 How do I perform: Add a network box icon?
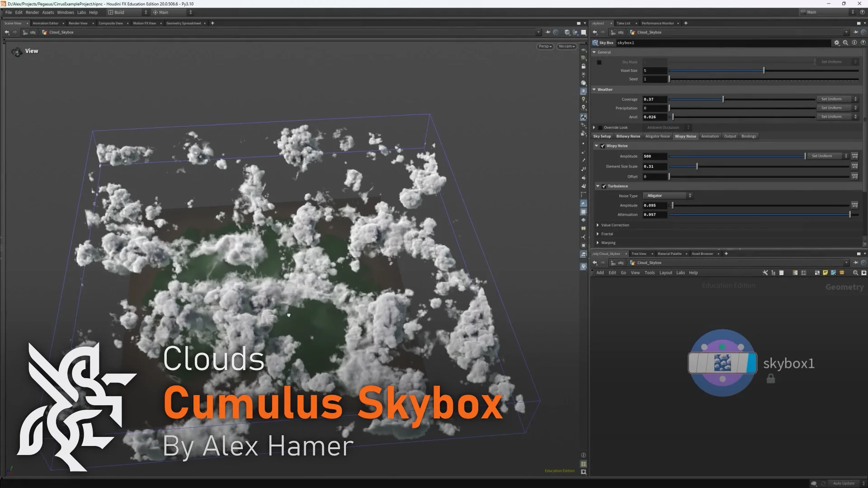pyautogui.click(x=817, y=273)
